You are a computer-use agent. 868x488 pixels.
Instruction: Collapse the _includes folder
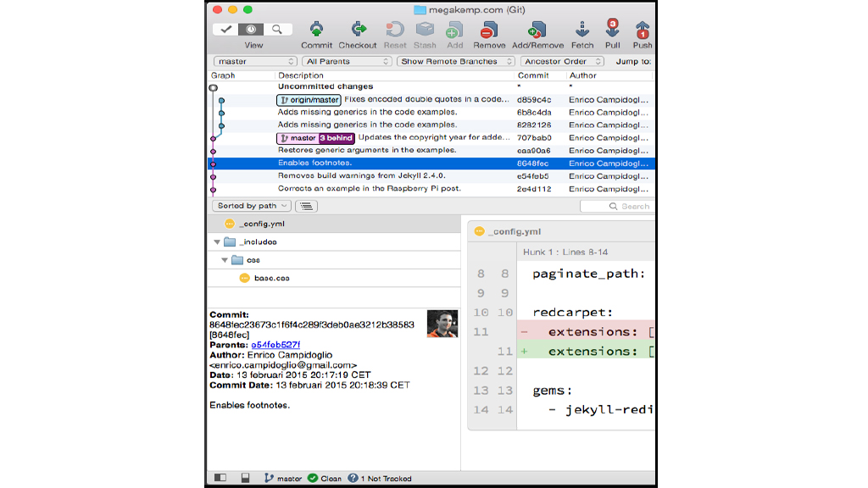(217, 241)
